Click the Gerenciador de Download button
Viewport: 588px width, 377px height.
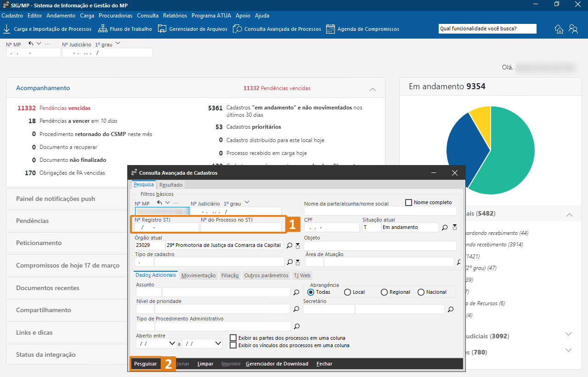click(x=277, y=364)
